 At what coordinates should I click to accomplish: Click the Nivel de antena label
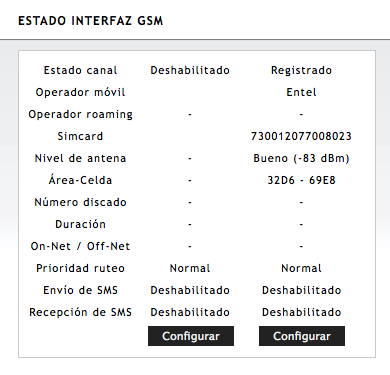[80, 158]
